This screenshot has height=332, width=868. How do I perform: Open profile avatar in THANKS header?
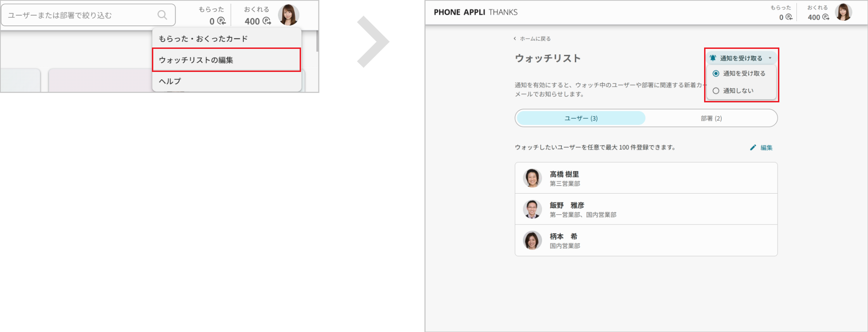[x=844, y=12]
